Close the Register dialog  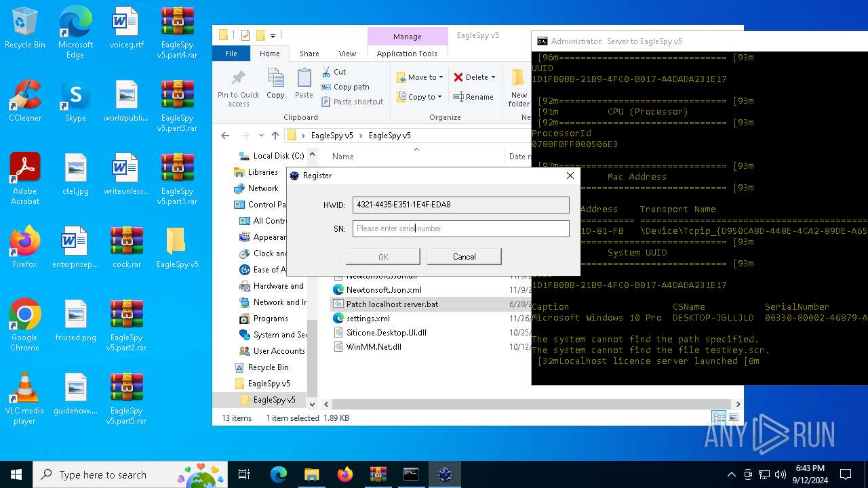pos(570,176)
